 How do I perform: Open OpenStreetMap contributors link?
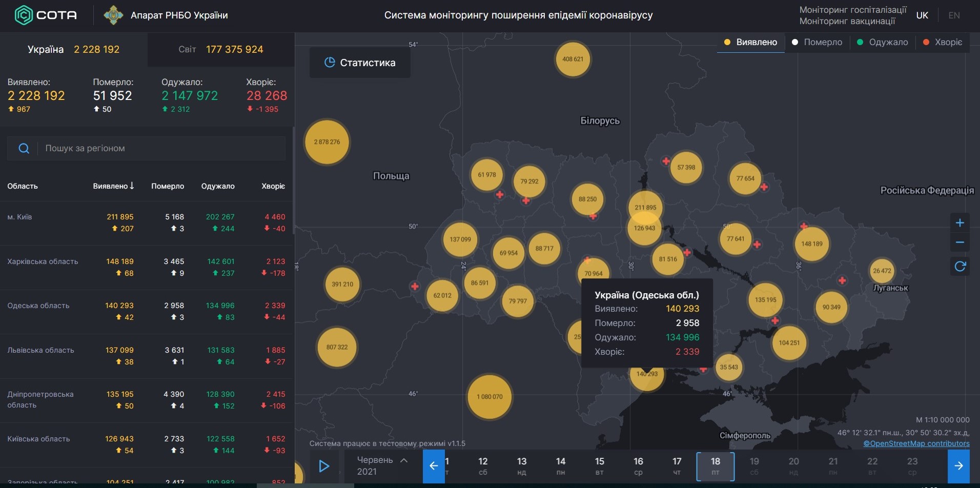coord(916,443)
